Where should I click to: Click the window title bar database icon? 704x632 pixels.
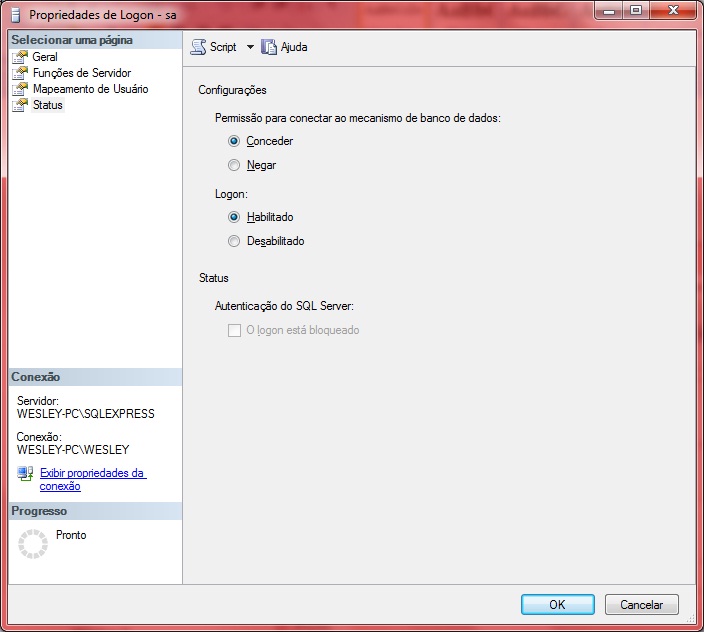pyautogui.click(x=15, y=16)
